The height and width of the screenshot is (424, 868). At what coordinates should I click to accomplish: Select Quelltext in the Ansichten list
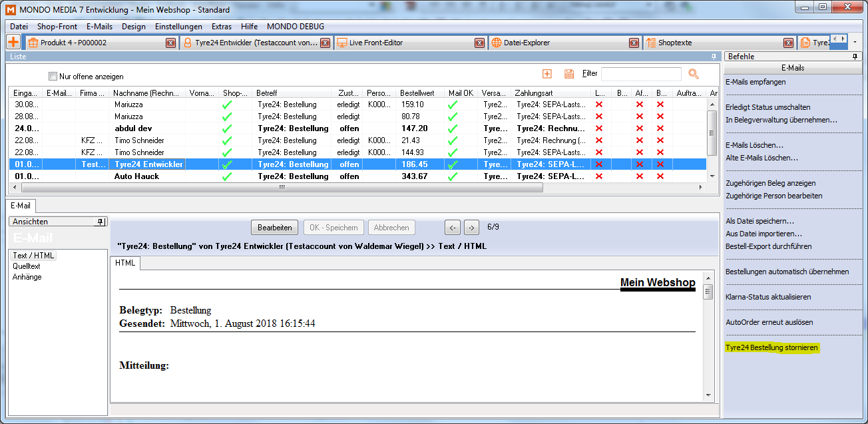pyautogui.click(x=27, y=266)
